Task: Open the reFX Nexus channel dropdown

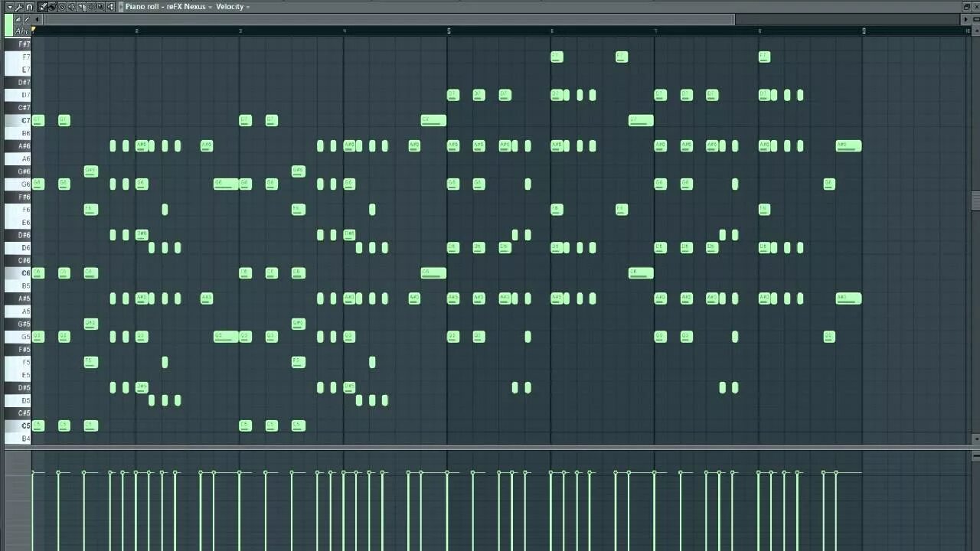Action: (211, 7)
